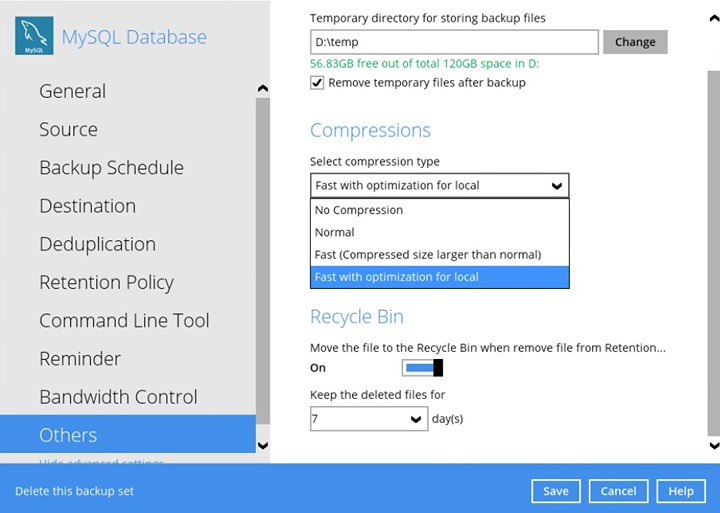Image resolution: width=720 pixels, height=513 pixels.
Task: Click the temporary directory path field
Action: 454,42
